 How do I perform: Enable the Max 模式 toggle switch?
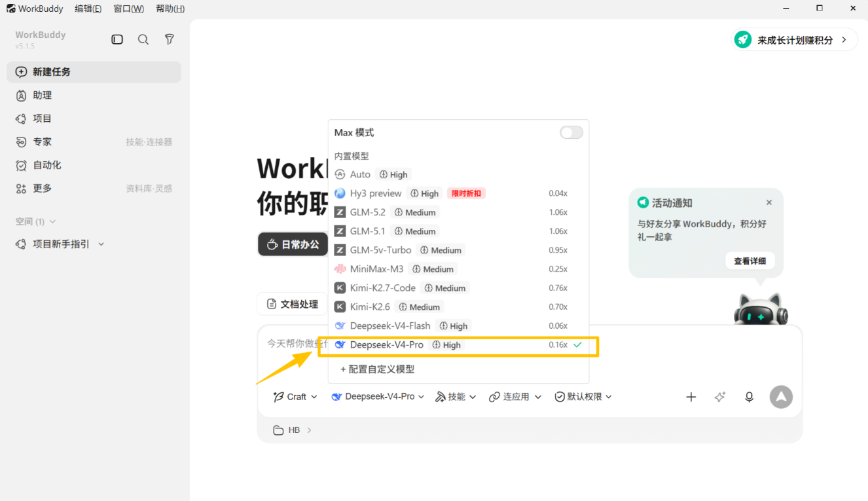coord(571,132)
